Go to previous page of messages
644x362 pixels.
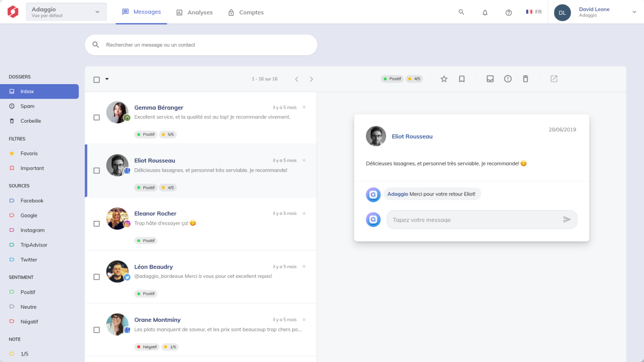[x=296, y=79]
